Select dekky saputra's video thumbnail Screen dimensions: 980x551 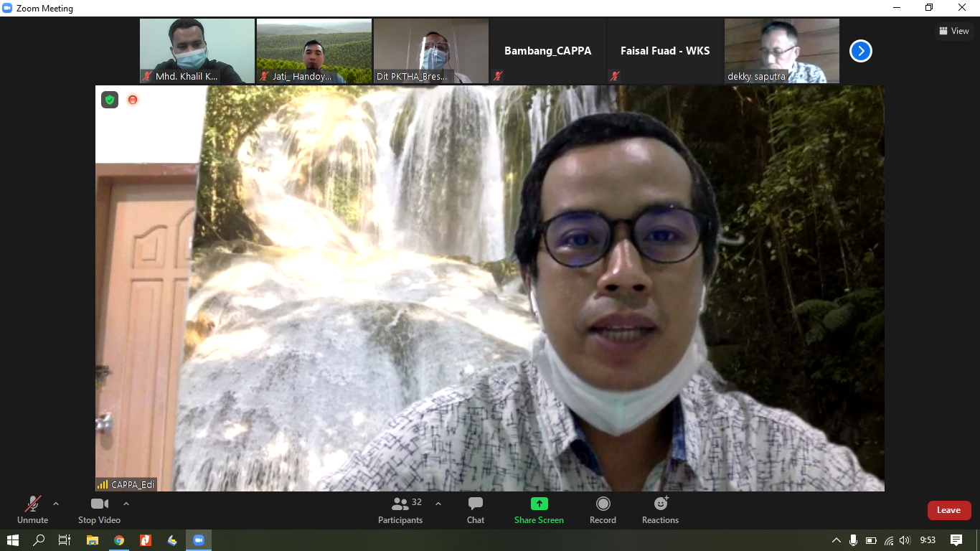(x=781, y=51)
